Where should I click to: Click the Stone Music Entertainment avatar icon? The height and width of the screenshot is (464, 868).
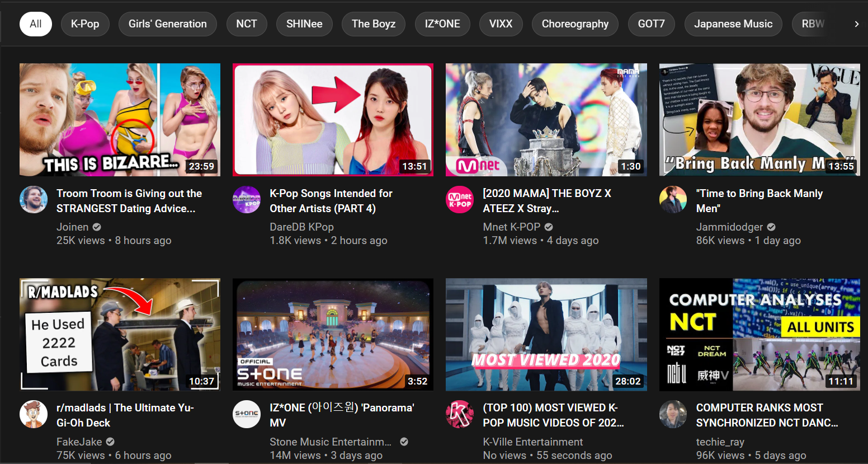tap(247, 414)
